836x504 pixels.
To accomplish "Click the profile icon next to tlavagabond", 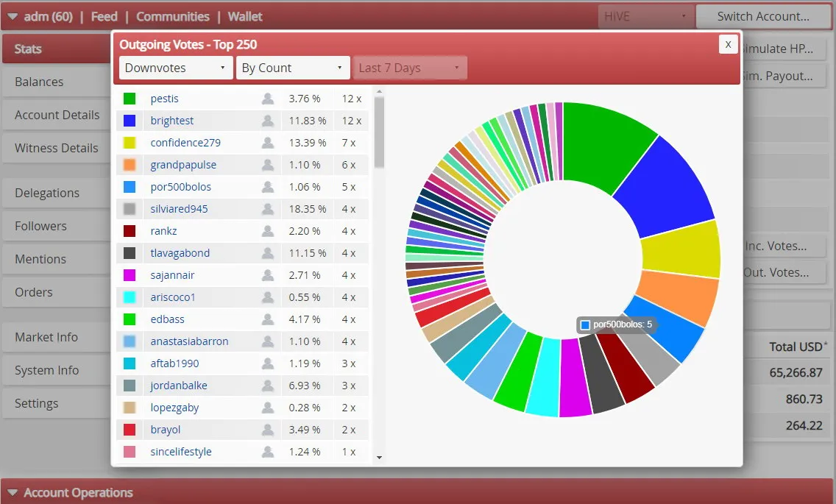I will (268, 253).
